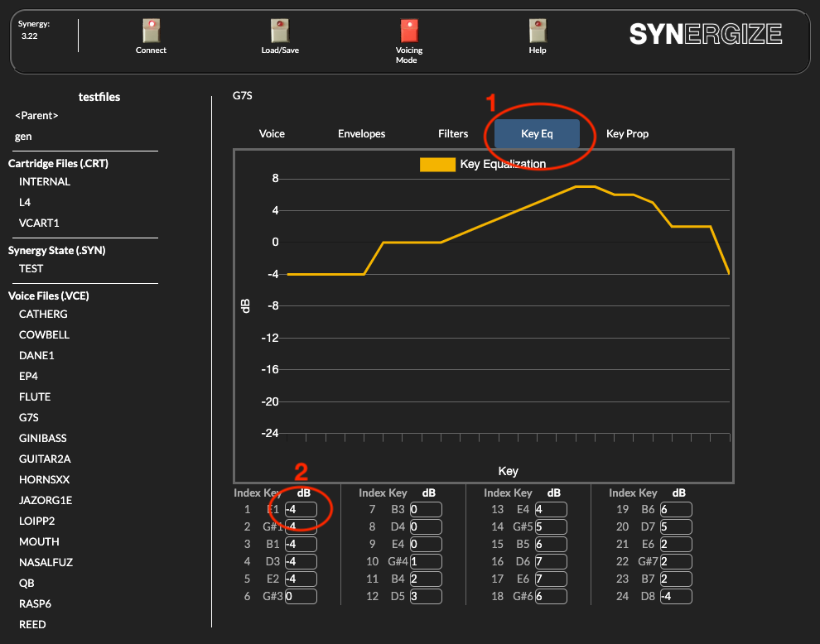Focus the dB field for index 14 (G#5)

pos(551,527)
